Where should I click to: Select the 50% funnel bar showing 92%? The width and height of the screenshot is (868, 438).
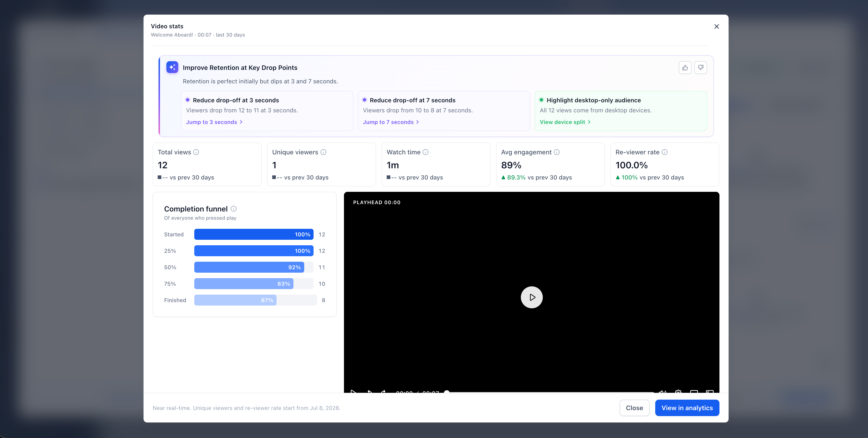click(x=249, y=267)
